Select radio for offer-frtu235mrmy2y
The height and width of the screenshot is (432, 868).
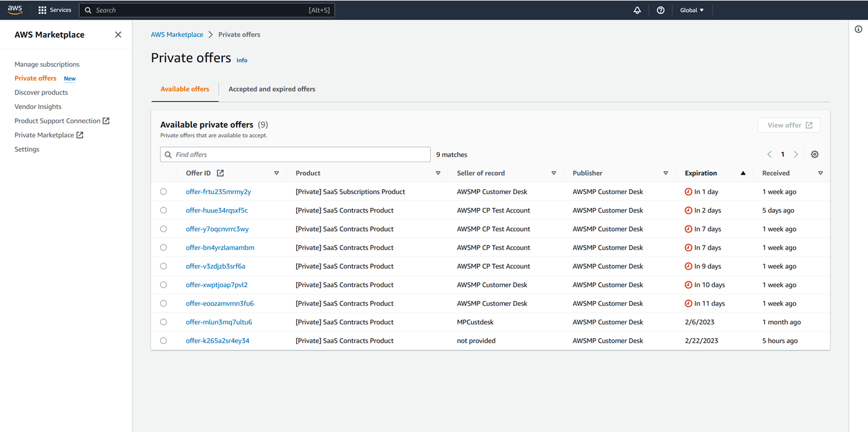click(164, 192)
